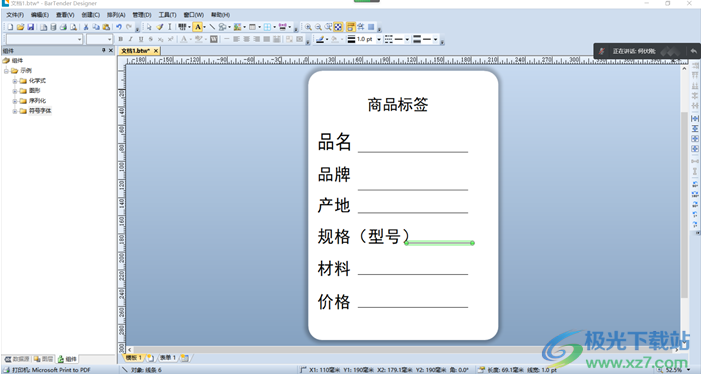Copy selection with the copy icon

(96, 27)
